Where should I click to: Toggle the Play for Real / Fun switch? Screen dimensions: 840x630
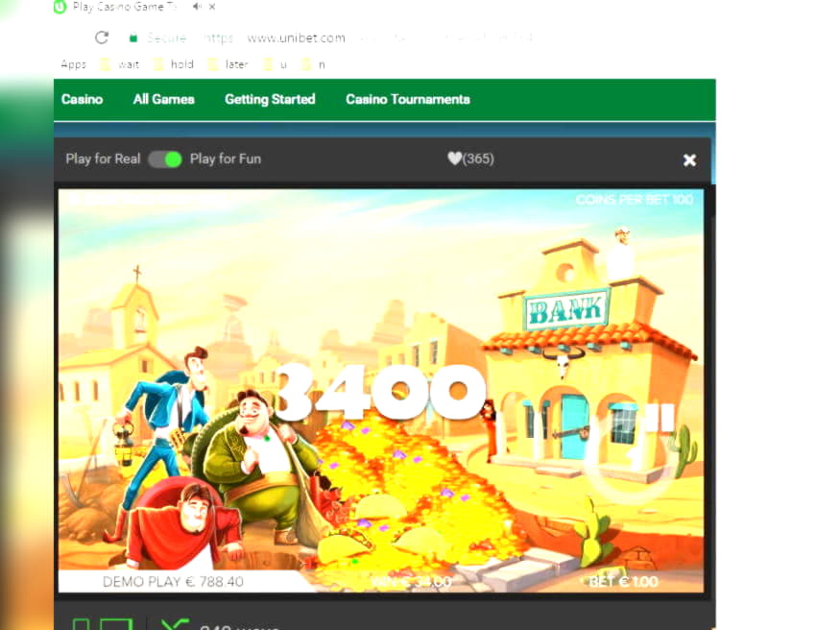click(165, 159)
